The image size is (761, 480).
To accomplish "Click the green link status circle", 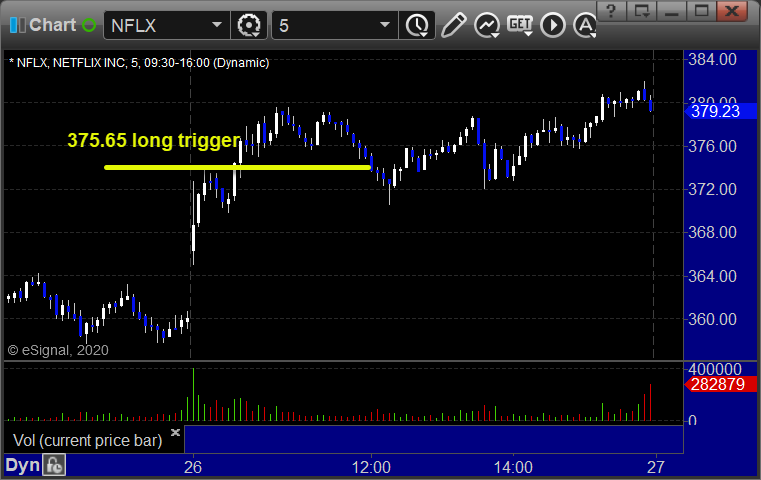I will pos(89,25).
